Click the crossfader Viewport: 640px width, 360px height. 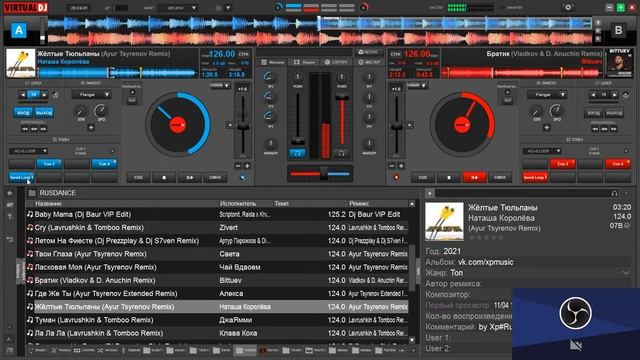323,173
